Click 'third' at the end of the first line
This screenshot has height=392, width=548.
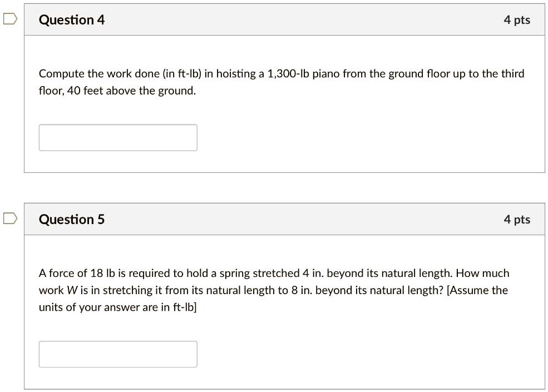513,74
